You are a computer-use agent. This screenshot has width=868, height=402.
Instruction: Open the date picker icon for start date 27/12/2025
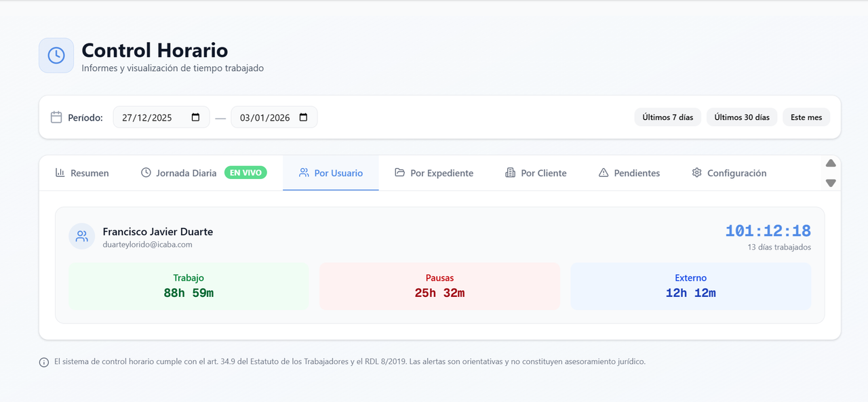coord(196,117)
